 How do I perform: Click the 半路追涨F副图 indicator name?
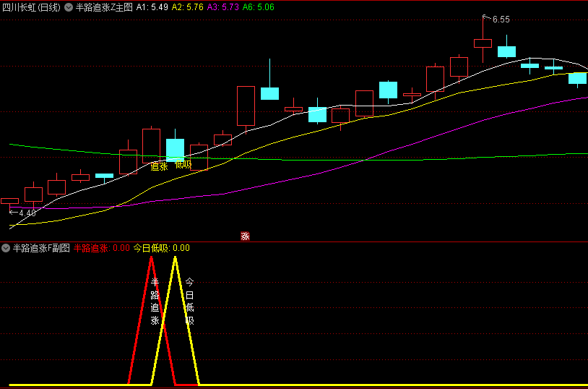41,248
